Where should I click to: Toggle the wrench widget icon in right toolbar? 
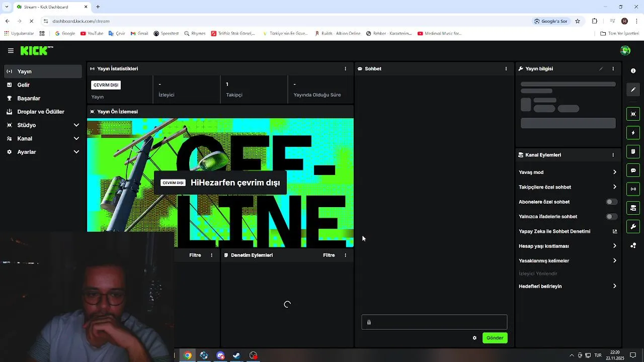(x=633, y=227)
